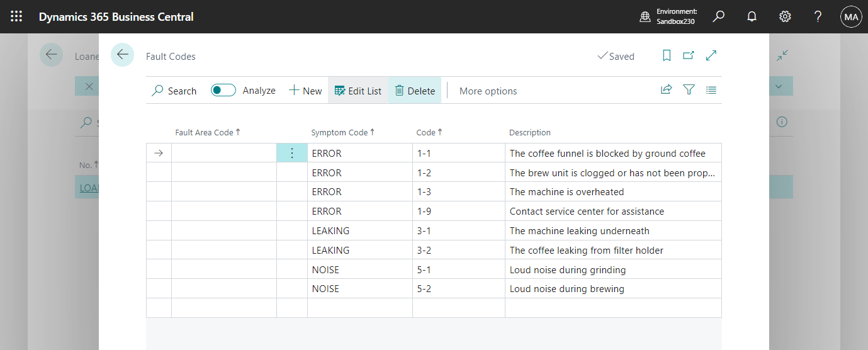Viewport: 868px width, 350px height.
Task: Click the Delete button
Action: [x=415, y=91]
